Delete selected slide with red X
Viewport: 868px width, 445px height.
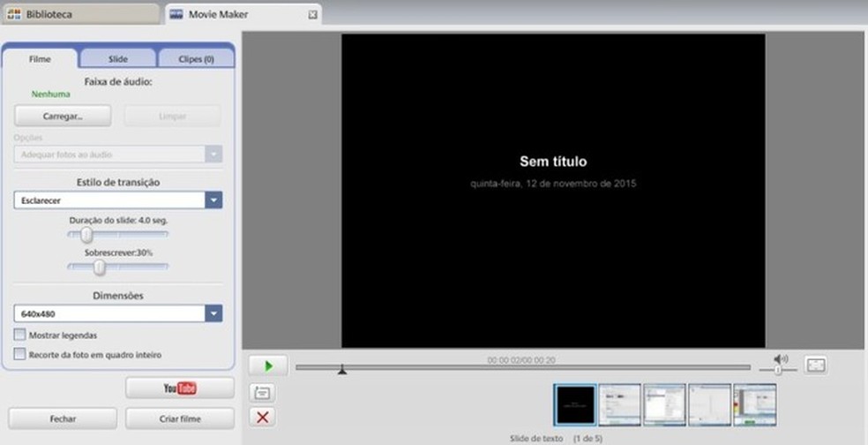tap(262, 418)
